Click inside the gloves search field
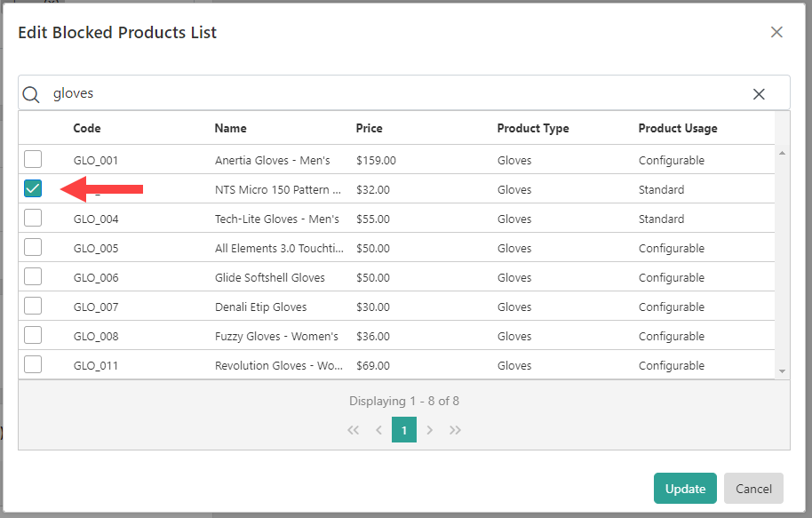This screenshot has height=518, width=812. tap(267, 93)
